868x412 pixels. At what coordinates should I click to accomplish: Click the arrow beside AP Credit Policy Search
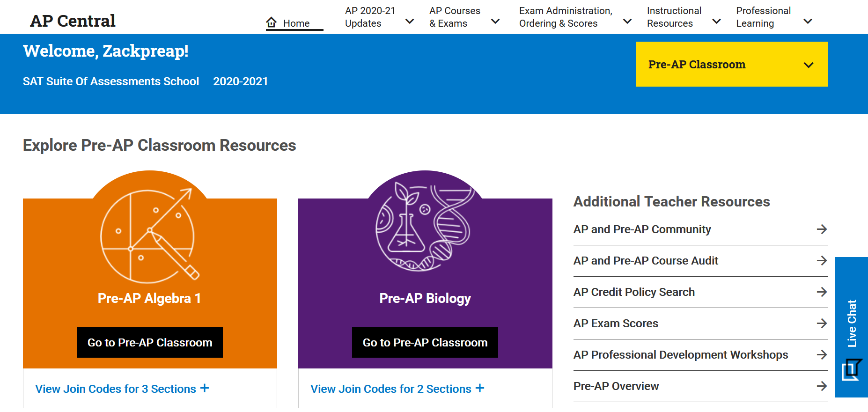[822, 292]
